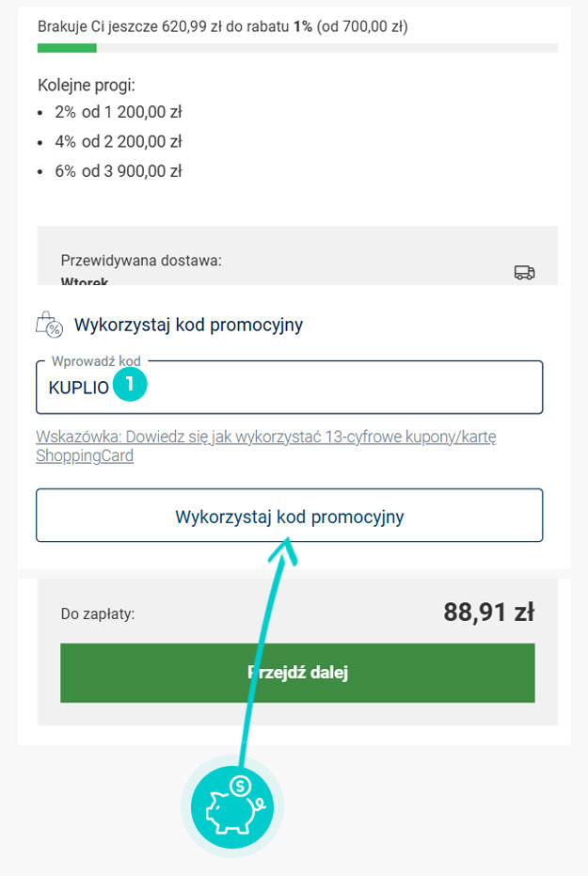The image size is (588, 876).
Task: Select the '6% od 3 900,00 zł' threshold
Action: click(x=118, y=171)
